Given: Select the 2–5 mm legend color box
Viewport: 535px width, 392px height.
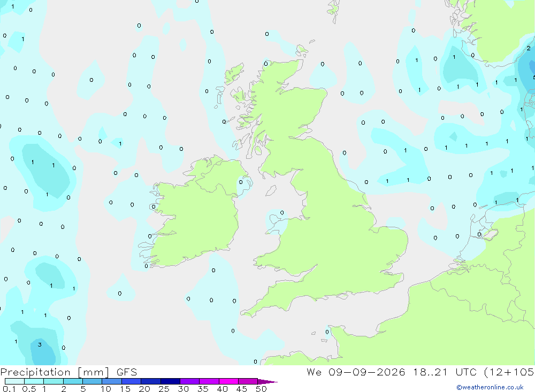Looking at the screenshot, I should click(x=73, y=381).
